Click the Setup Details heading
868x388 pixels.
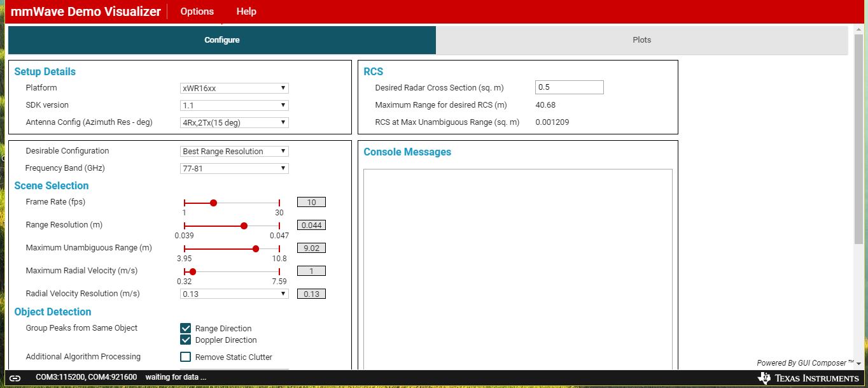tap(45, 71)
